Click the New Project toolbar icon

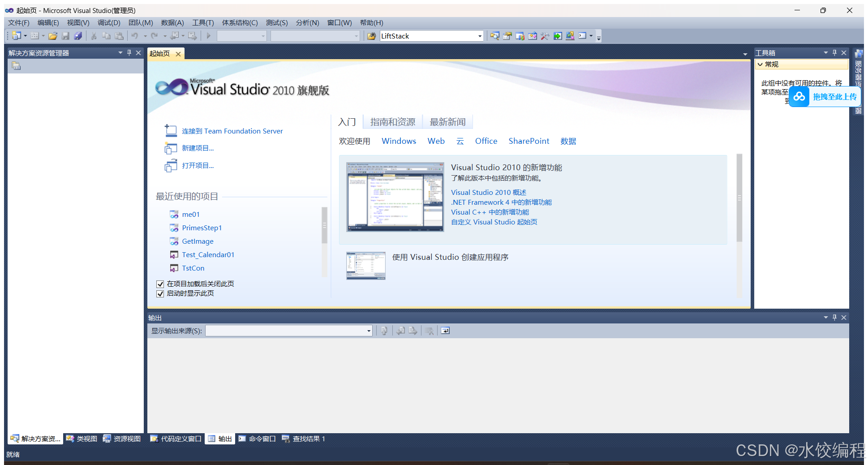tap(17, 36)
